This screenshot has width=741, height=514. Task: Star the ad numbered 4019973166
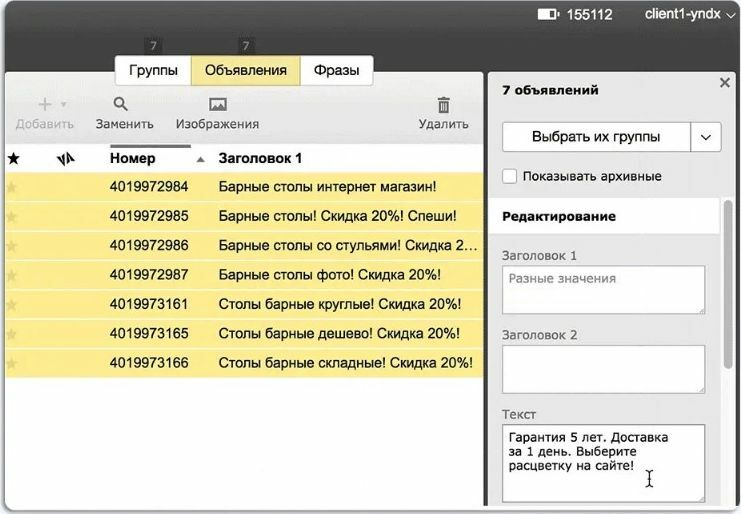point(12,363)
